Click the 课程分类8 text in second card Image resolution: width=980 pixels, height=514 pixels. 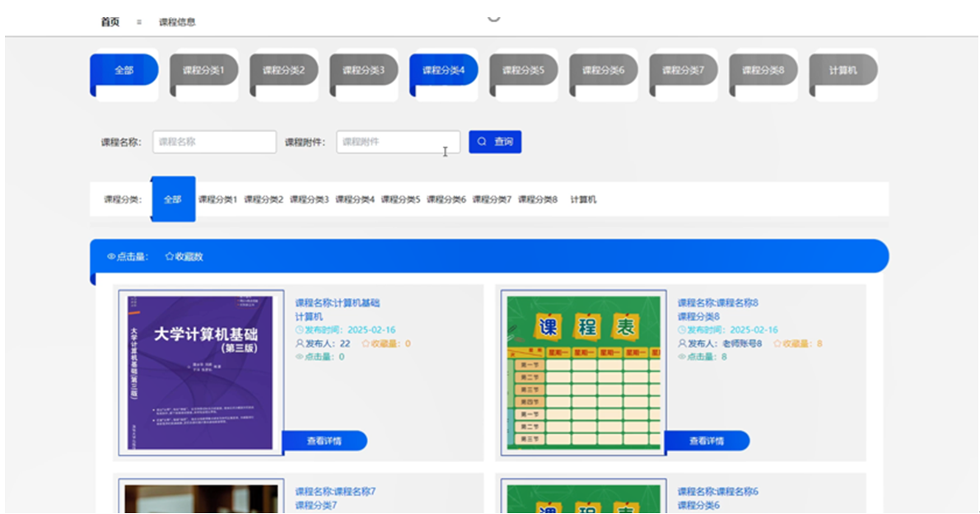point(698,316)
